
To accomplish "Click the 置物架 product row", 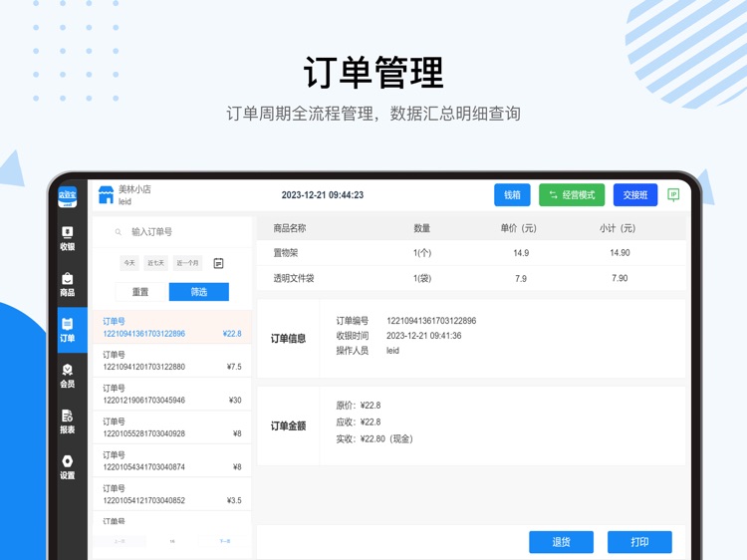I will pyautogui.click(x=471, y=253).
